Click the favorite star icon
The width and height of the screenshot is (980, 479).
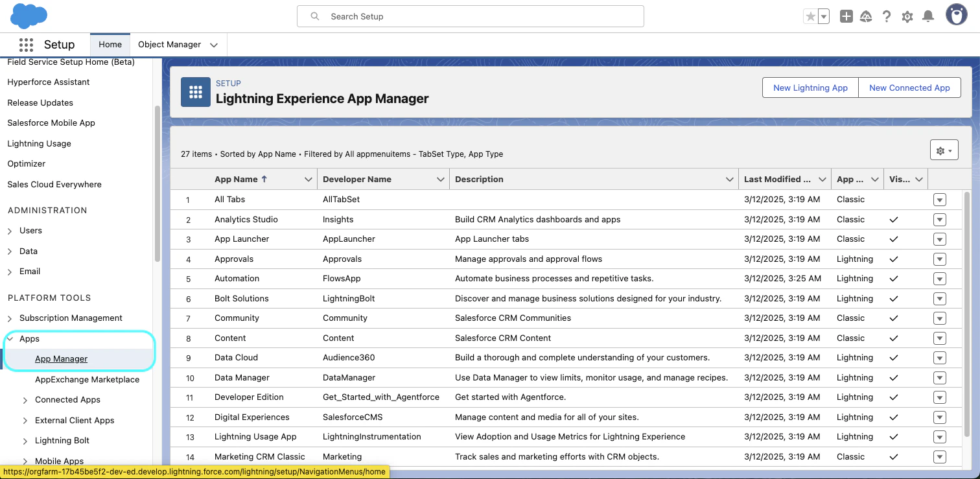tap(811, 16)
